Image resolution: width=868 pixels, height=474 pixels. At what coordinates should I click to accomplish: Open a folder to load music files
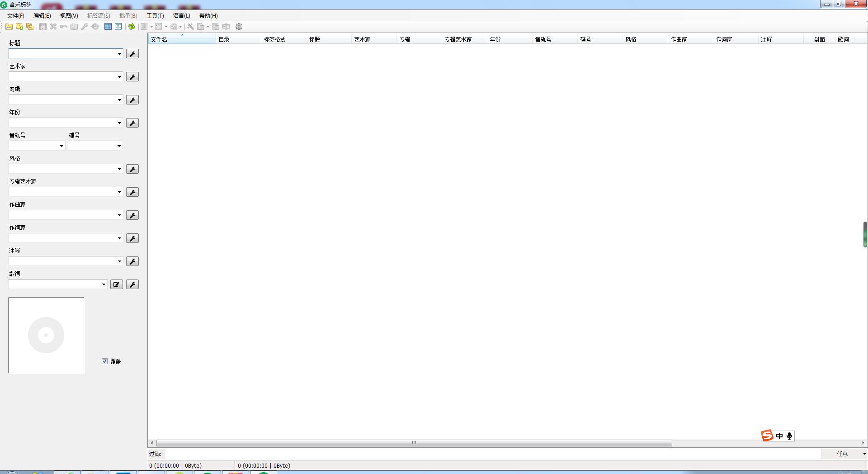9,27
